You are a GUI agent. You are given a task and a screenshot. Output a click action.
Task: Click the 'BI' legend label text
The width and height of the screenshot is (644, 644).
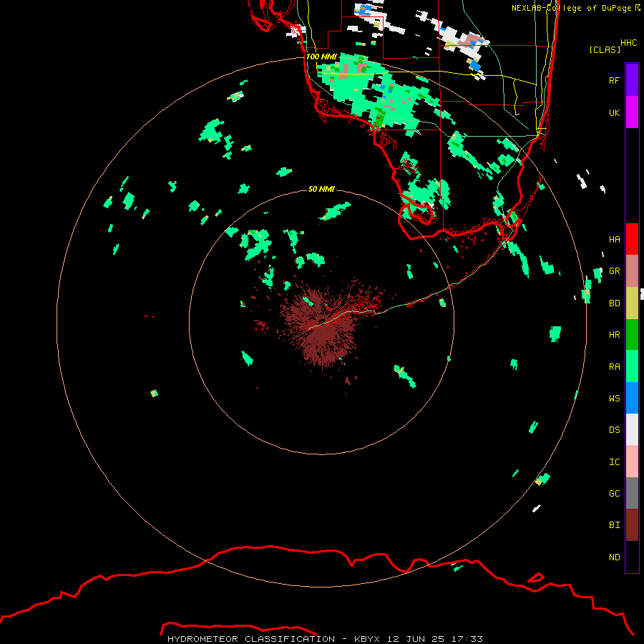tap(615, 525)
